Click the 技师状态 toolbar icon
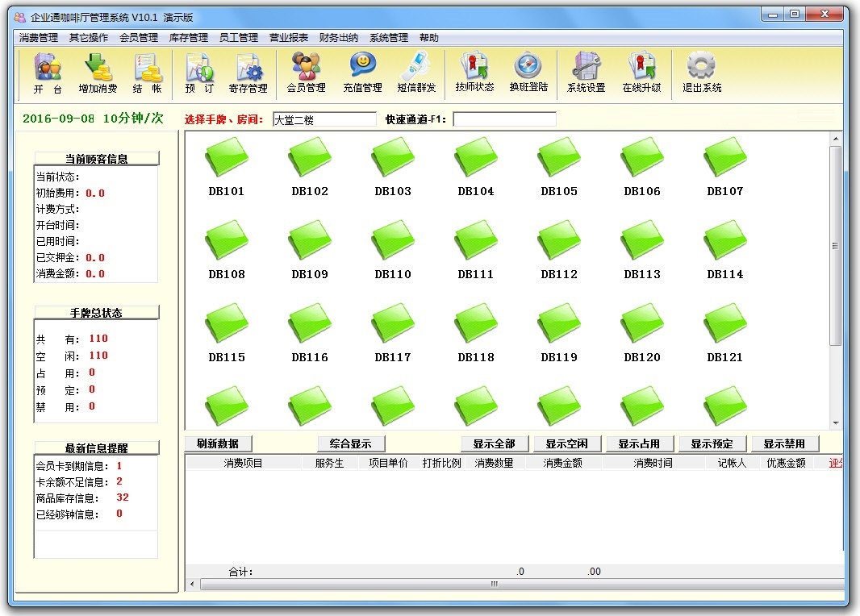 coord(474,73)
